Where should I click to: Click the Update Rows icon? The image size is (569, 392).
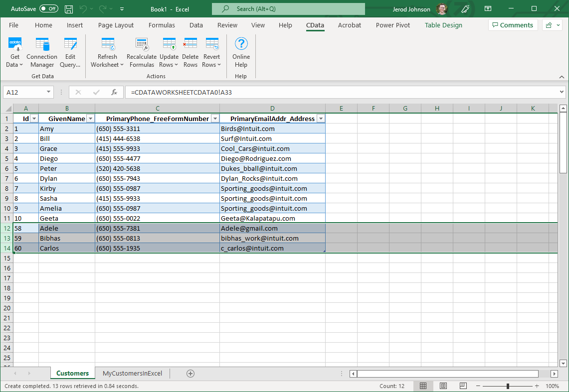pyautogui.click(x=169, y=45)
